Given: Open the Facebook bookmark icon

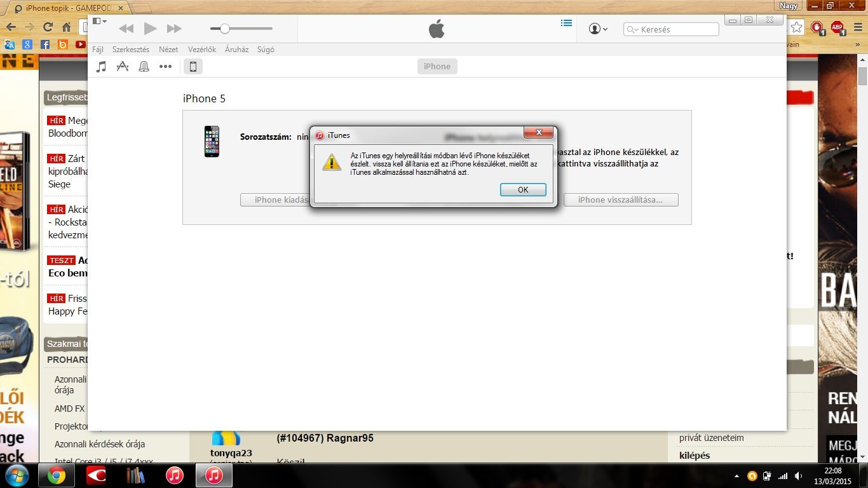Looking at the screenshot, I should click(x=44, y=44).
